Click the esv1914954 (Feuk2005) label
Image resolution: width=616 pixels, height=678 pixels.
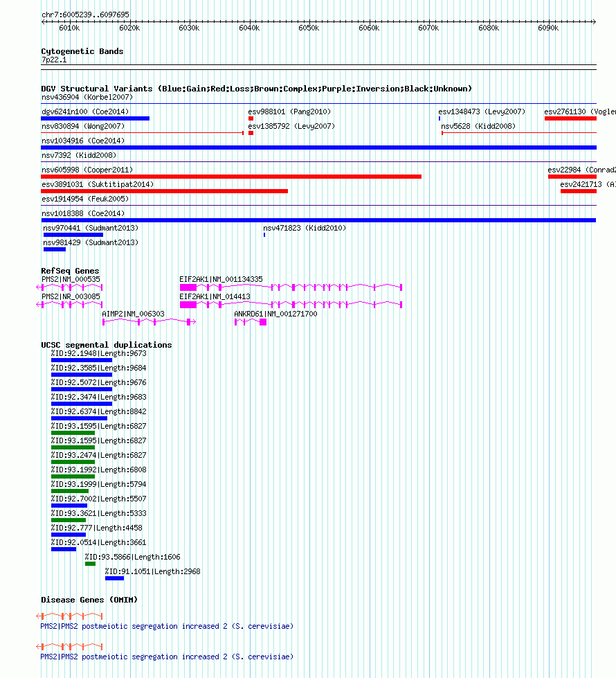point(85,199)
